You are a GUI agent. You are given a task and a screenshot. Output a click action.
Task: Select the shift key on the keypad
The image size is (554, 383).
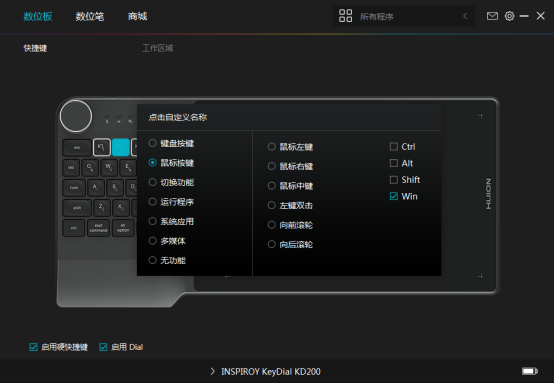click(77, 208)
